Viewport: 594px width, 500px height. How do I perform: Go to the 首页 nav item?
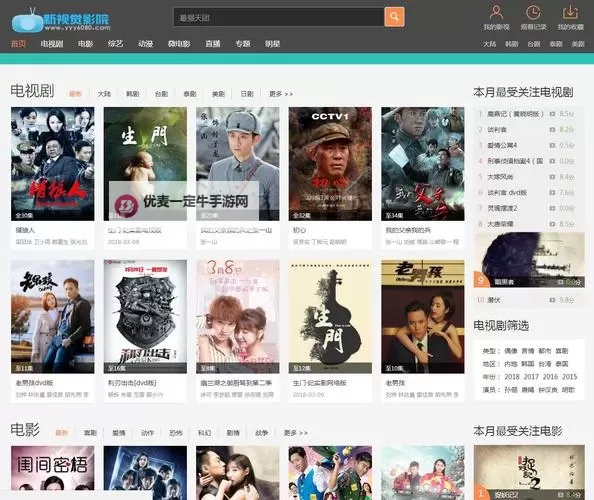point(18,44)
